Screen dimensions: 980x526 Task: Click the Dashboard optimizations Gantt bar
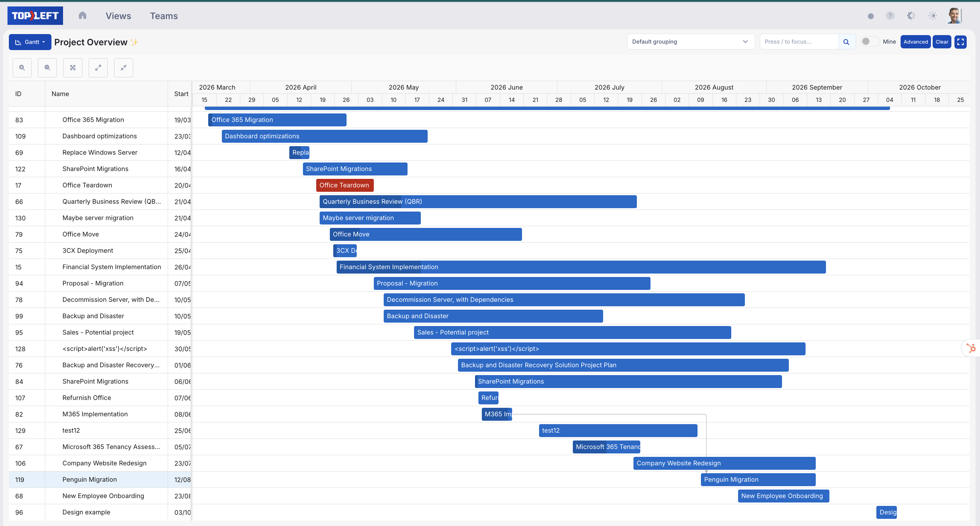pos(324,136)
